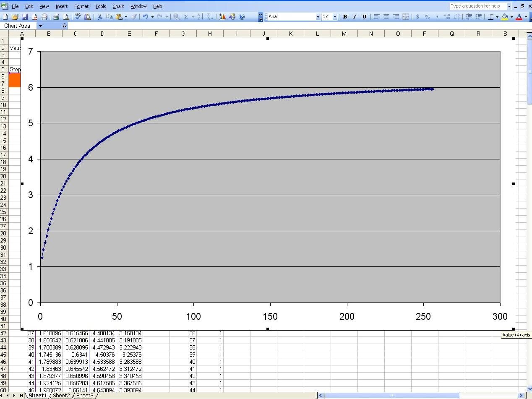Click the AutoSum icon

[x=186, y=17]
